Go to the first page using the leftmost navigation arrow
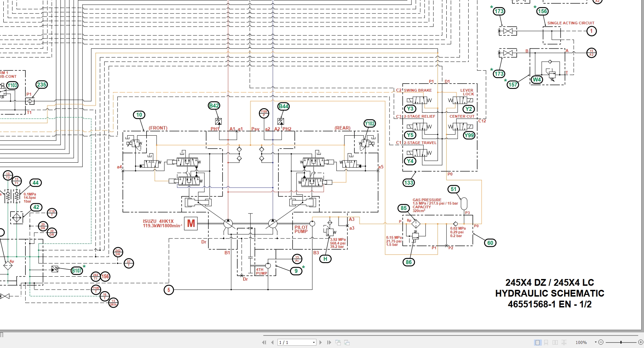The height and width of the screenshot is (348, 644). pos(264,342)
